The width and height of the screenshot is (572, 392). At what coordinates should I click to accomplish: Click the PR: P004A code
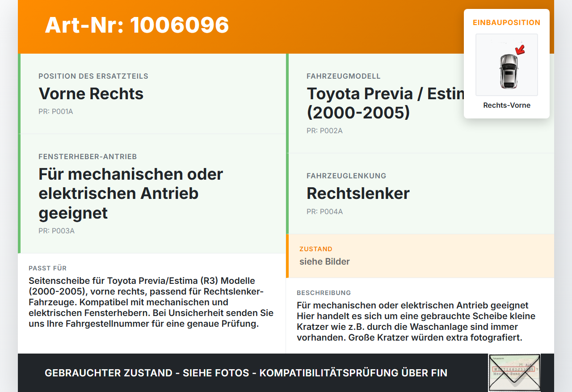(325, 212)
